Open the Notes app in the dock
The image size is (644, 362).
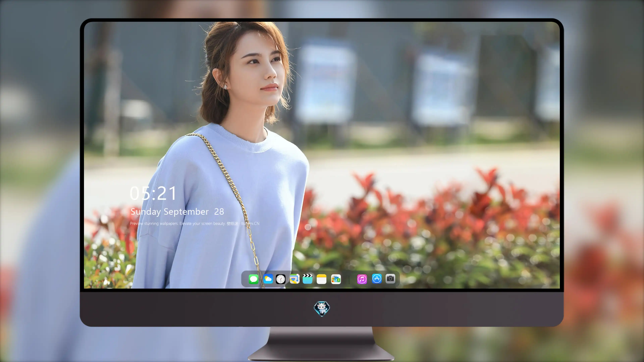pos(321,279)
